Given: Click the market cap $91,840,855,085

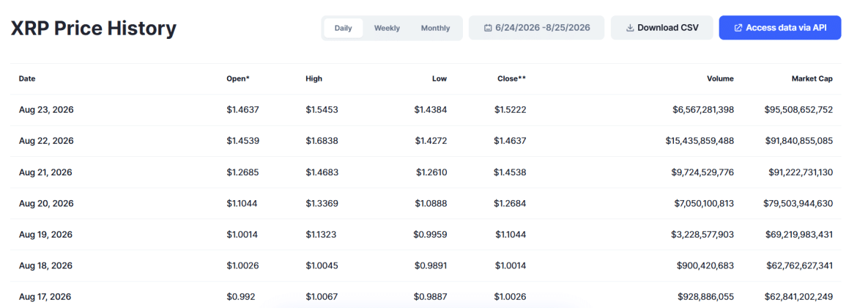Looking at the screenshot, I should tap(799, 141).
